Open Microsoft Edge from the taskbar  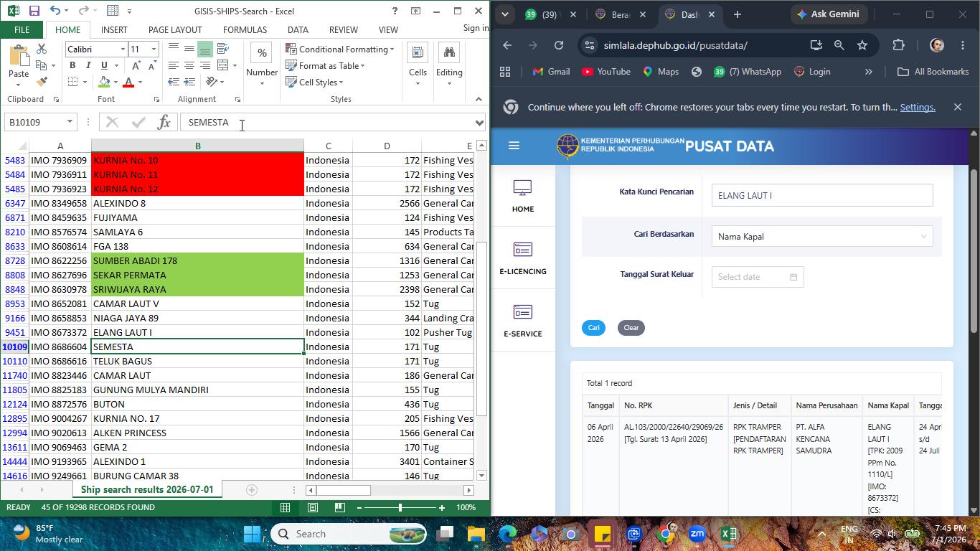click(x=508, y=534)
